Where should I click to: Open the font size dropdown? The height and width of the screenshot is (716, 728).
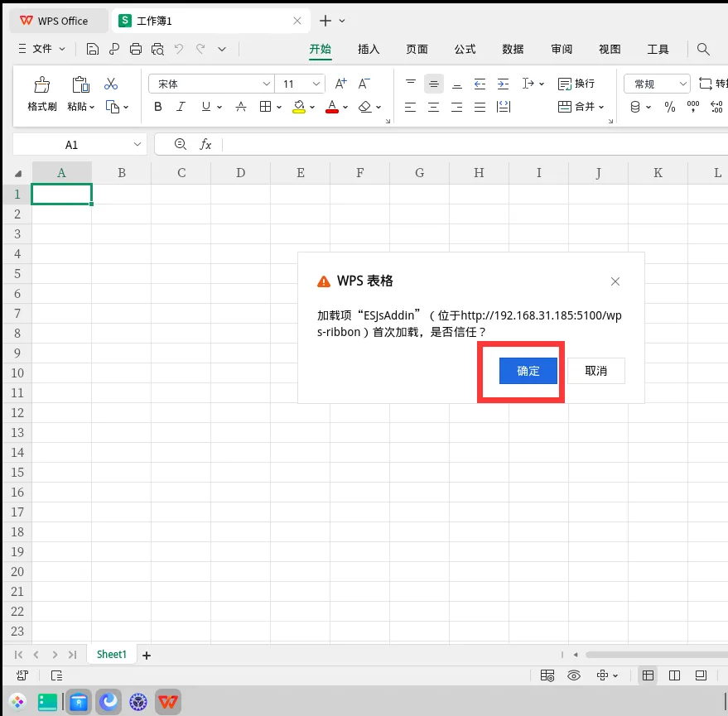coord(316,84)
